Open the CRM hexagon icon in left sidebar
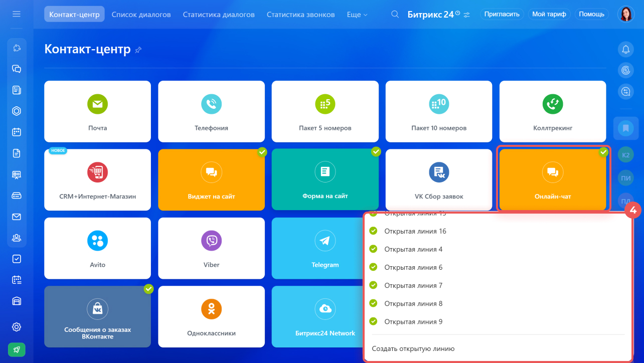 tap(17, 111)
